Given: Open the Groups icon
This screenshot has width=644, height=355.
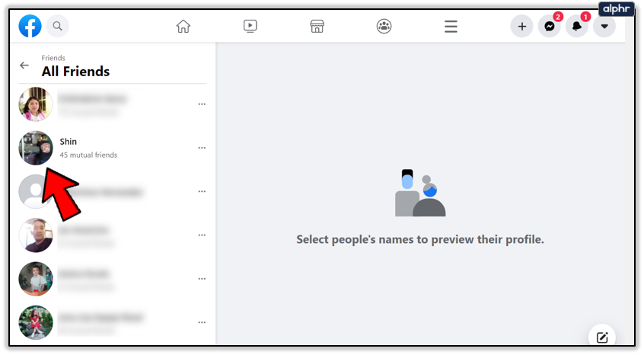Looking at the screenshot, I should tap(384, 27).
